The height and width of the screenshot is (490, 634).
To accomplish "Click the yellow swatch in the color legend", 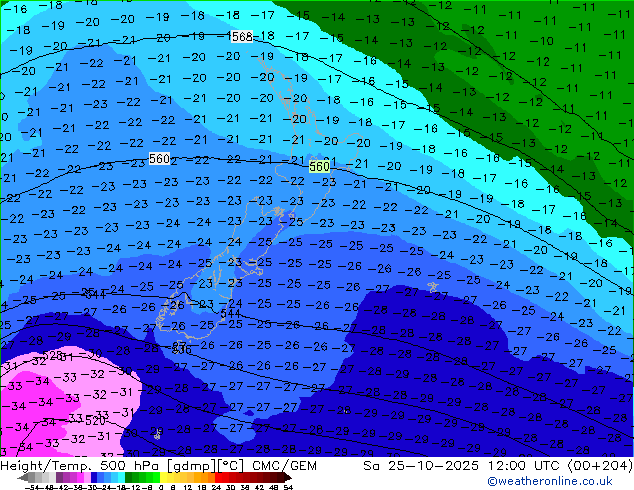I will tap(163, 477).
